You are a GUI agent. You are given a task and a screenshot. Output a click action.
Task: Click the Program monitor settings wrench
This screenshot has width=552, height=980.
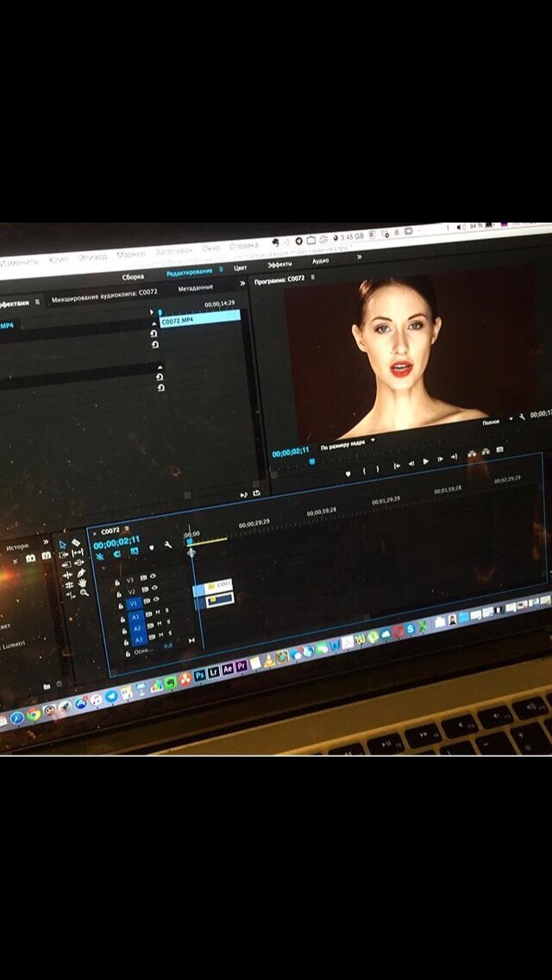click(x=521, y=417)
